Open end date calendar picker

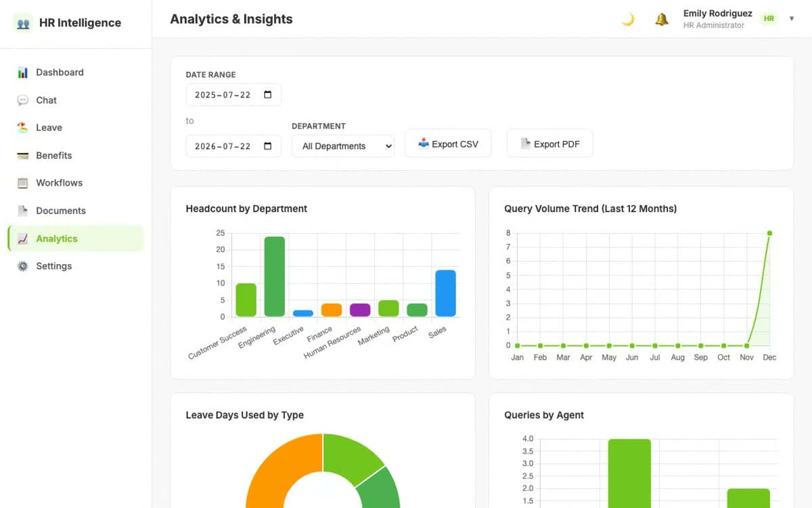coord(267,146)
